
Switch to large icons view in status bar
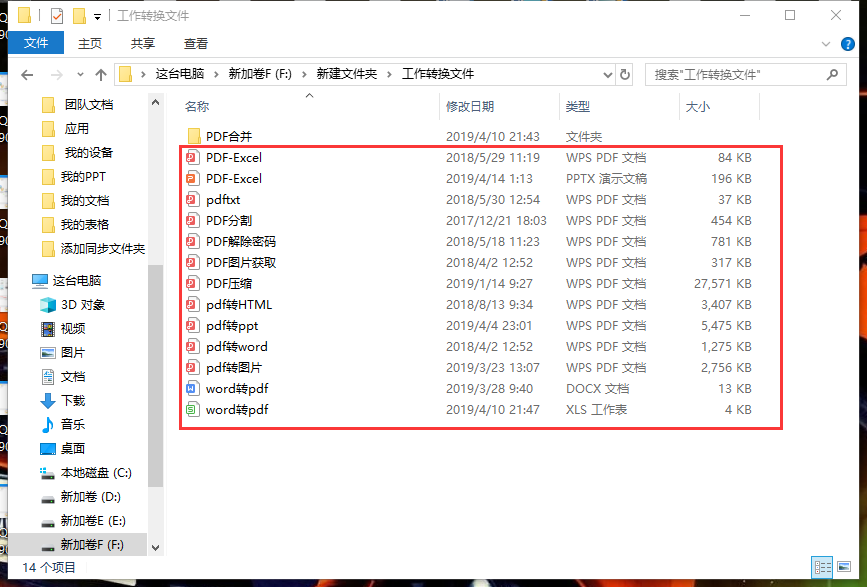(x=845, y=567)
